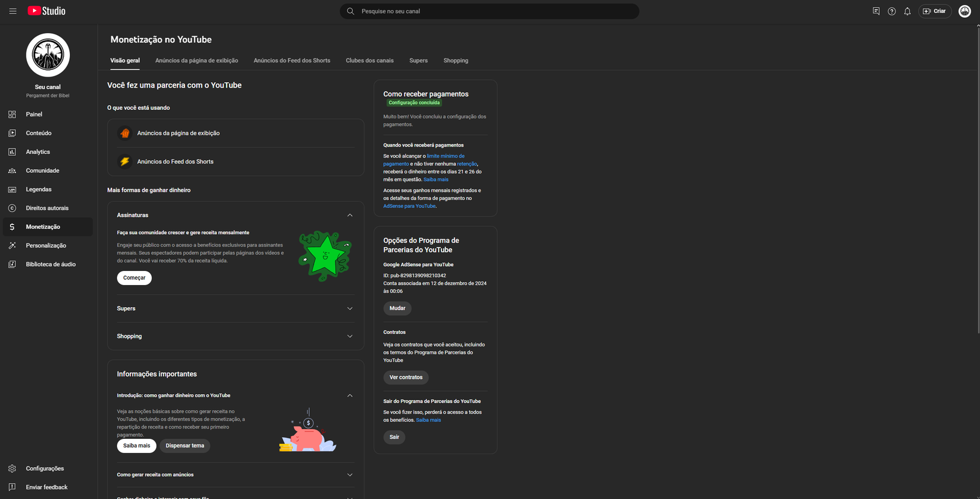Click the Conteúdo sidebar icon

[x=12, y=133]
